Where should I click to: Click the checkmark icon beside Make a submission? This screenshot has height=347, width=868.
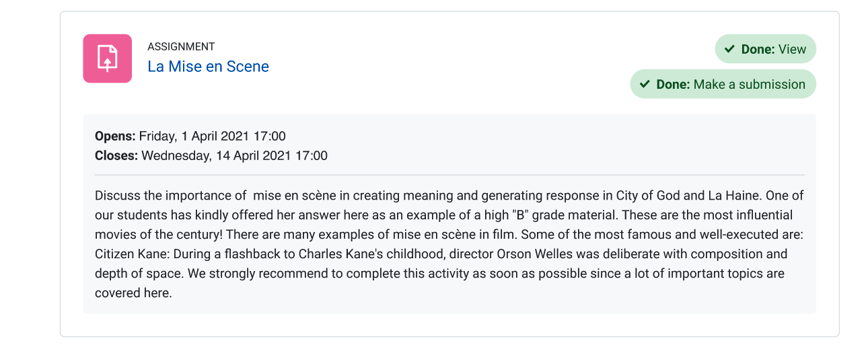pos(645,84)
